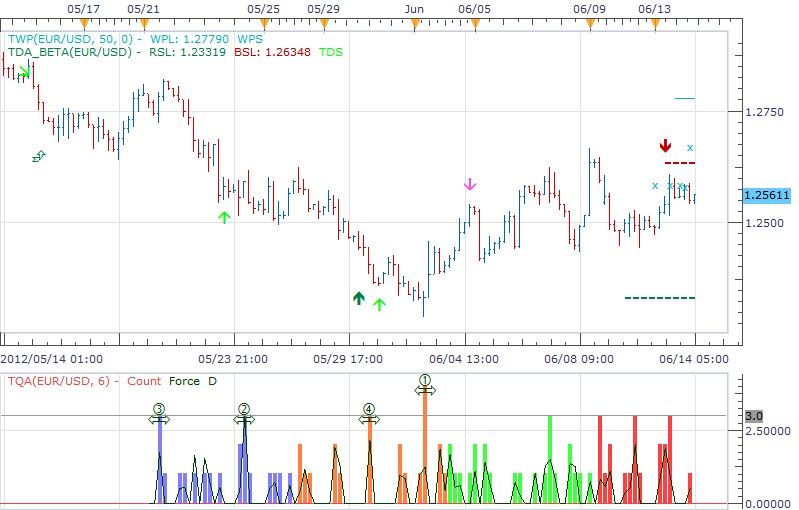The image size is (799, 510).
Task: Click the current price label 1.25611
Action: pyautogui.click(x=766, y=196)
